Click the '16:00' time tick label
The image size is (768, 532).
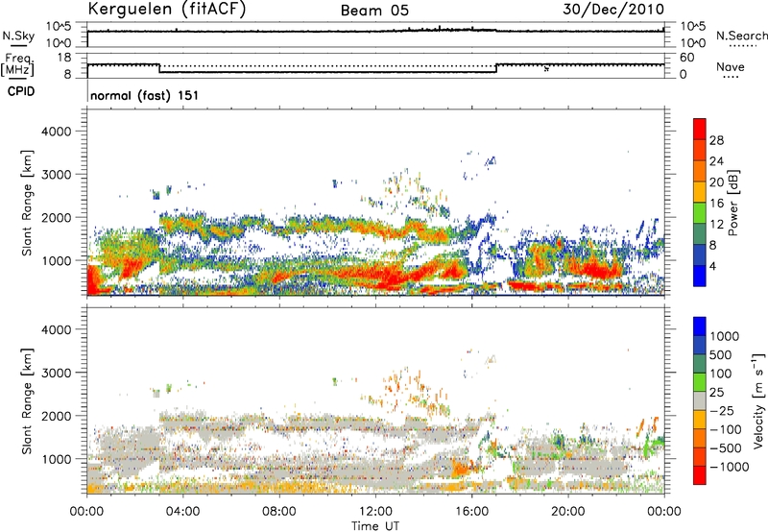tap(471, 512)
